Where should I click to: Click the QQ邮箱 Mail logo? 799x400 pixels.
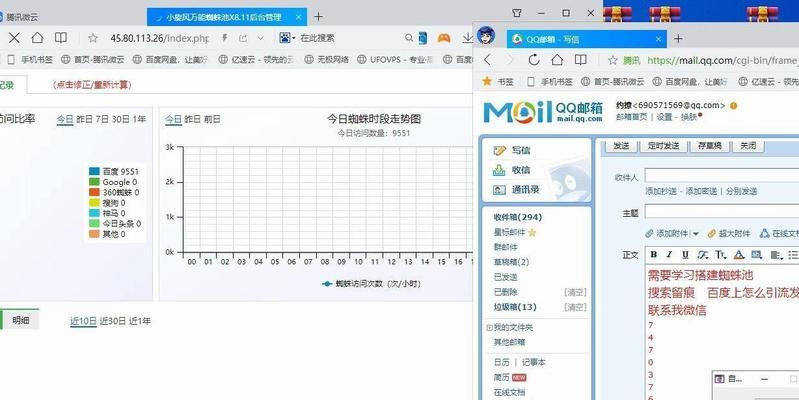pos(543,112)
